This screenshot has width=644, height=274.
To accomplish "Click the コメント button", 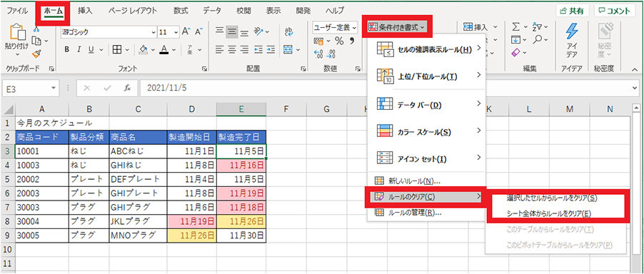I will (x=615, y=11).
